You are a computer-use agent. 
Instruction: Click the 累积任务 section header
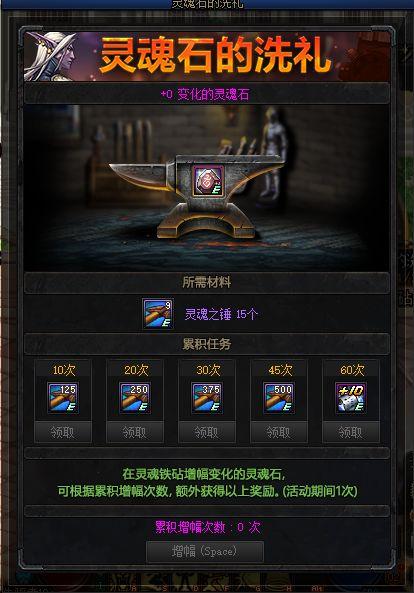(x=206, y=344)
